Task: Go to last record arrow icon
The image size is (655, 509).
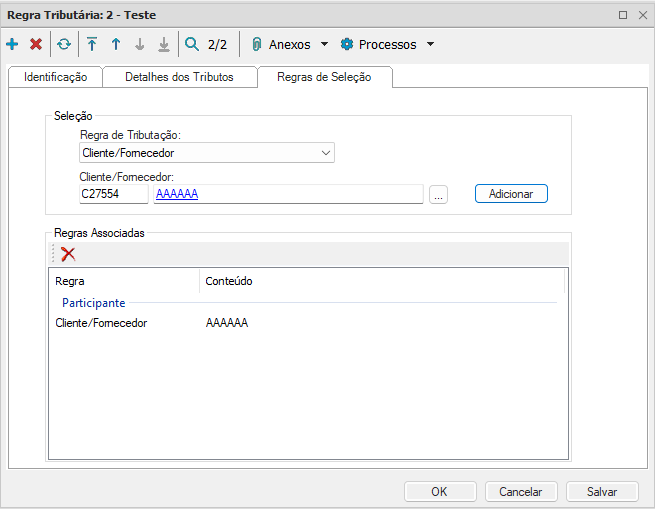Action: [164, 44]
